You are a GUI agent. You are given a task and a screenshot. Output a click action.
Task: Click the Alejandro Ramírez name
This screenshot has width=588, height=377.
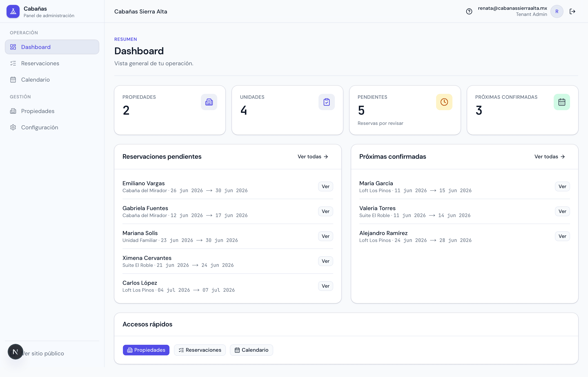point(383,233)
